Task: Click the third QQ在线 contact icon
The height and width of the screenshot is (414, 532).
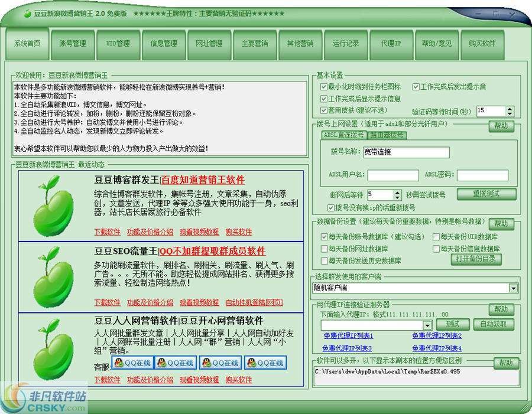Action: click(220, 363)
